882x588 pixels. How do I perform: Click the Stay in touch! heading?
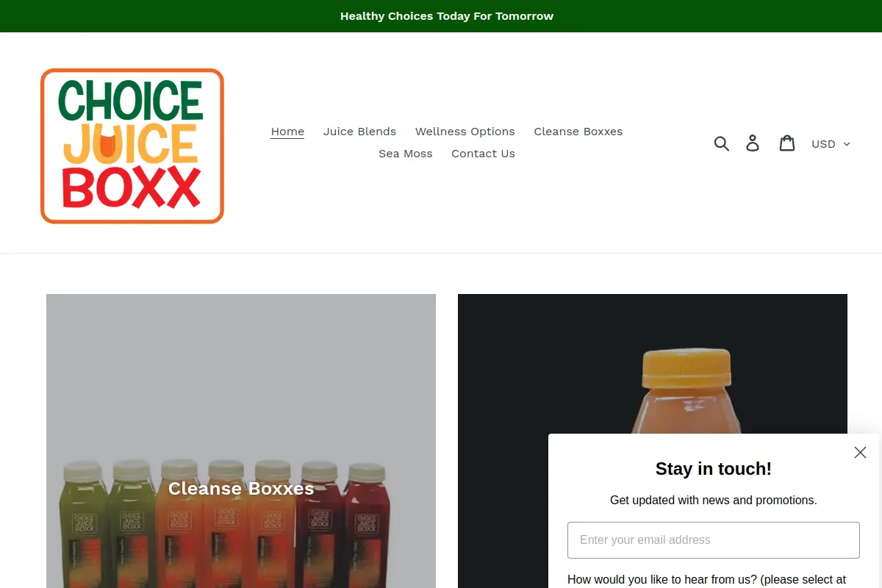point(714,469)
